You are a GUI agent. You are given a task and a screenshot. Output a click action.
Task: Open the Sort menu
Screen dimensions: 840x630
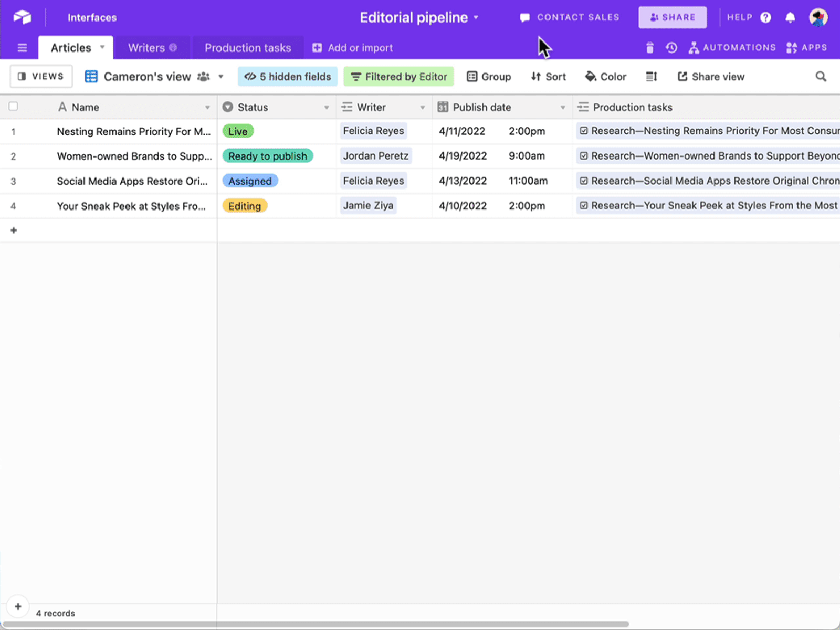(x=548, y=77)
